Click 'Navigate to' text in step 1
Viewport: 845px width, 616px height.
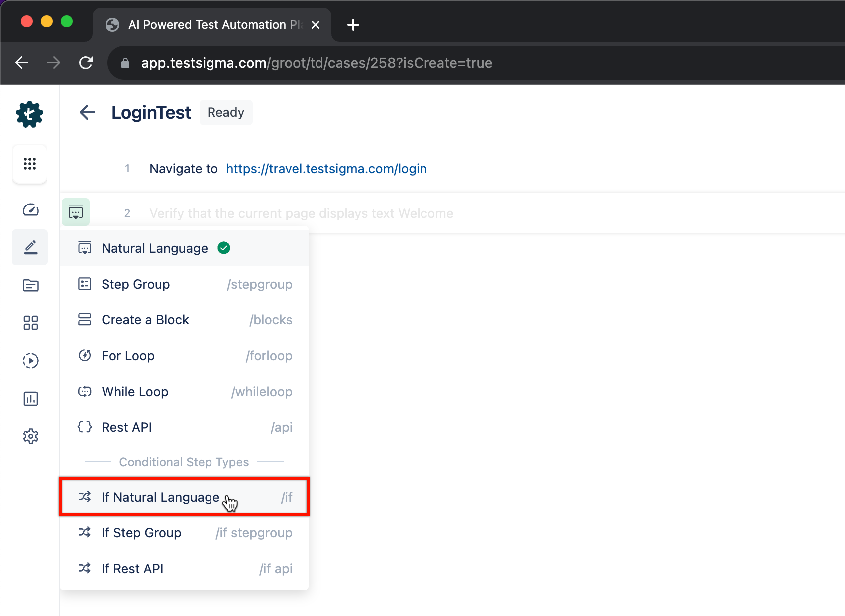pyautogui.click(x=184, y=169)
